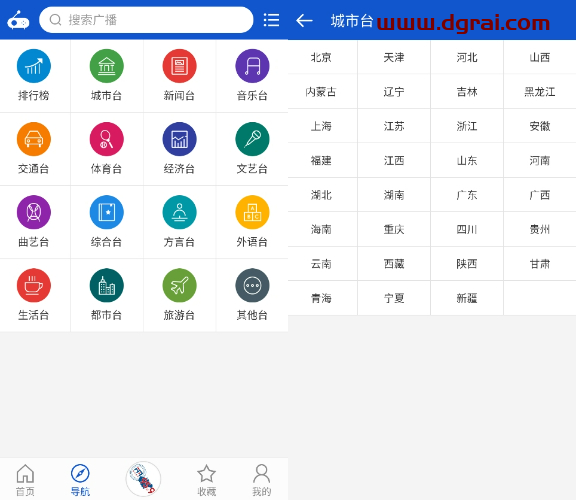Pick 重庆 city

tap(394, 230)
